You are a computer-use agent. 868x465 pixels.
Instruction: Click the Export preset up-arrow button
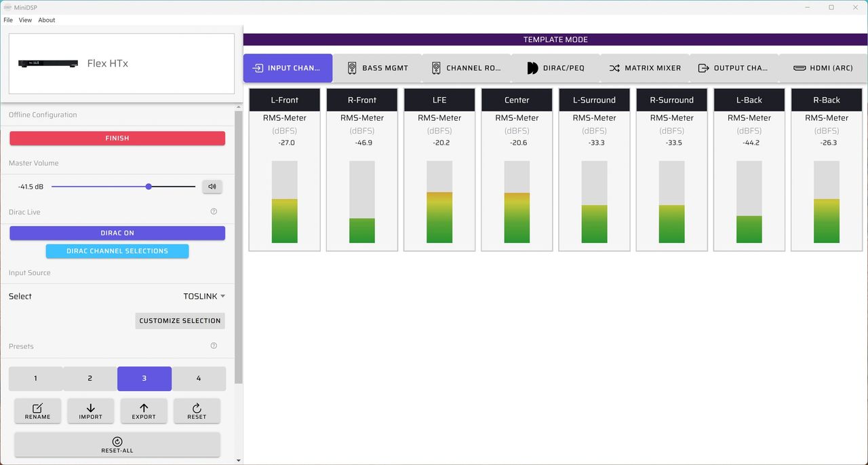pos(144,411)
